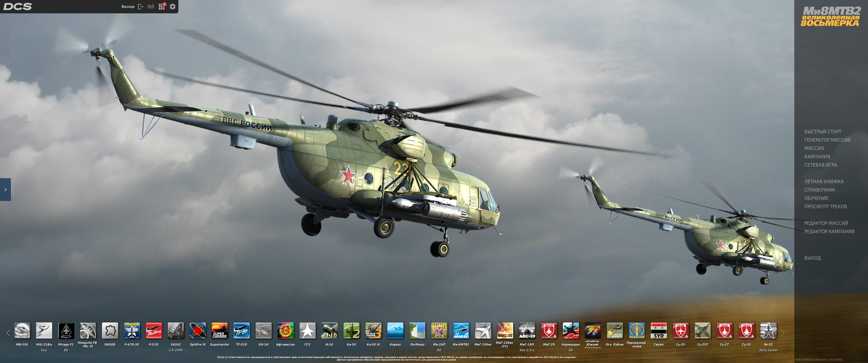Open СПРАВОЧНИК encyclopedia

point(820,190)
